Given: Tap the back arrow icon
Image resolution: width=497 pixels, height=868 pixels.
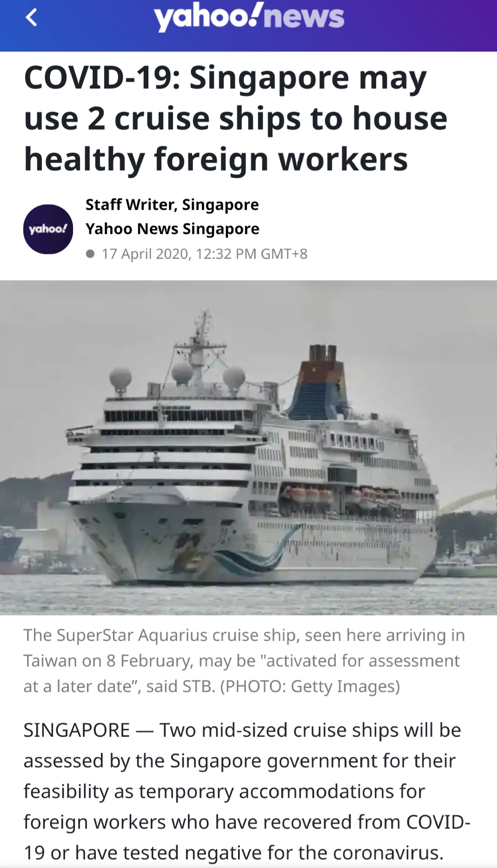Looking at the screenshot, I should point(31,18).
